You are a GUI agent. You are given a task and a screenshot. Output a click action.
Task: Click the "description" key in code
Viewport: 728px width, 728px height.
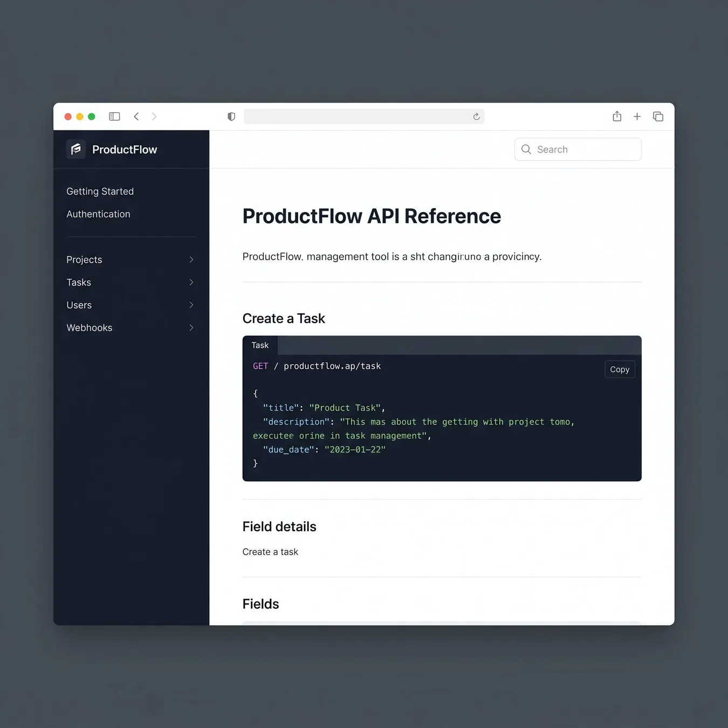(296, 422)
